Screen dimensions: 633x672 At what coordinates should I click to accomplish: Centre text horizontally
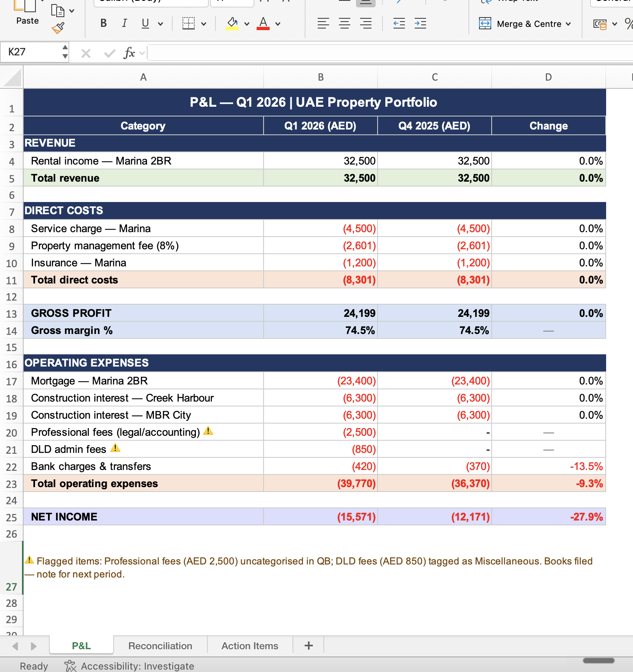[x=345, y=24]
